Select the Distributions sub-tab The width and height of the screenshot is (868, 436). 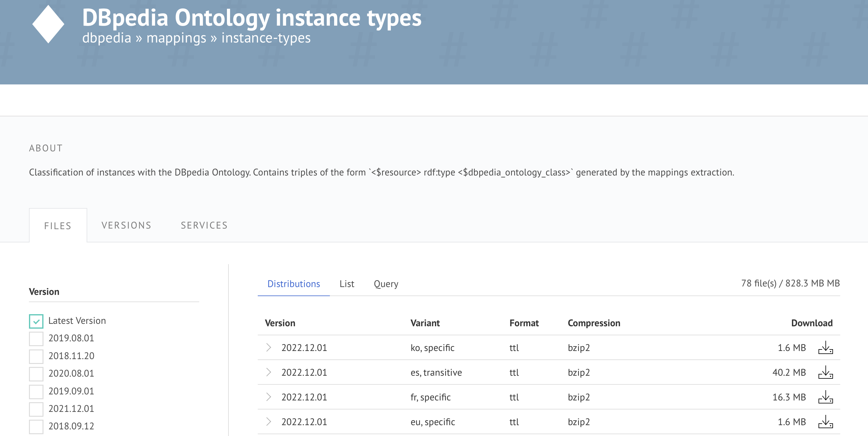coord(293,284)
